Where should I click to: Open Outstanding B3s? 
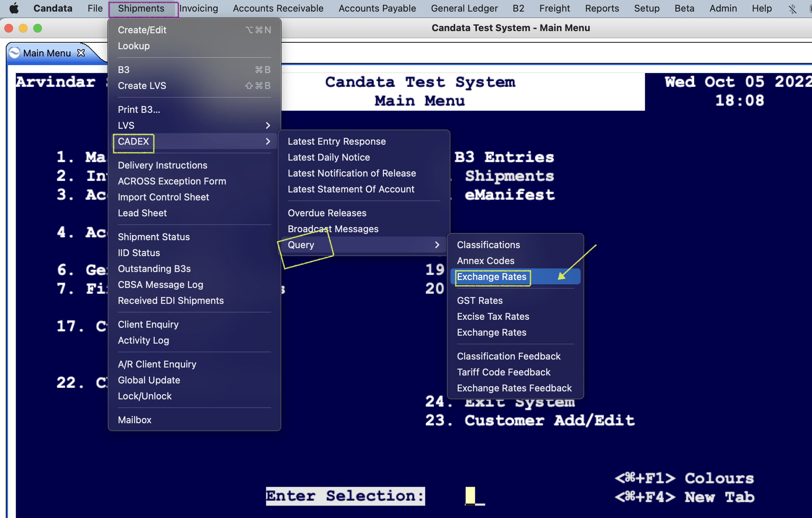(194, 269)
